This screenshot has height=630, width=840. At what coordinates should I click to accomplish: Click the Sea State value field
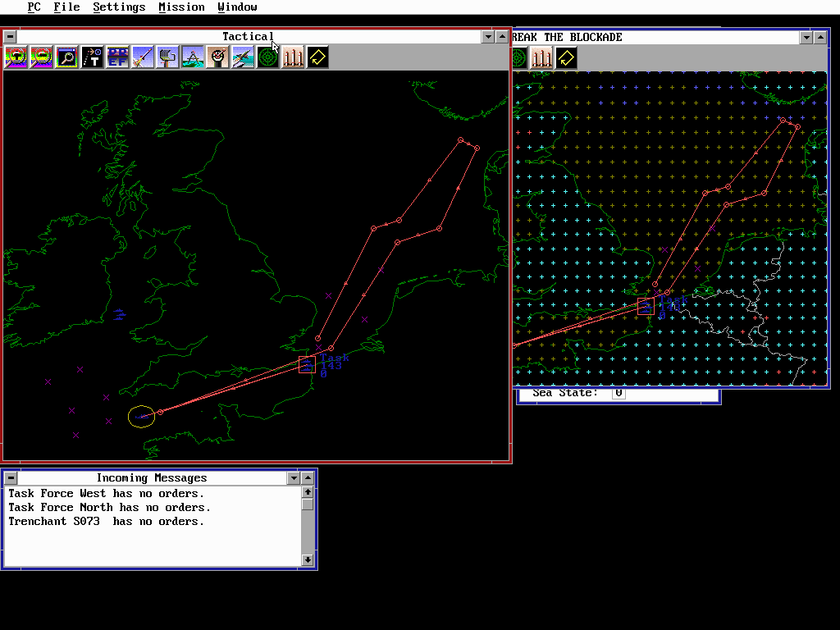618,392
